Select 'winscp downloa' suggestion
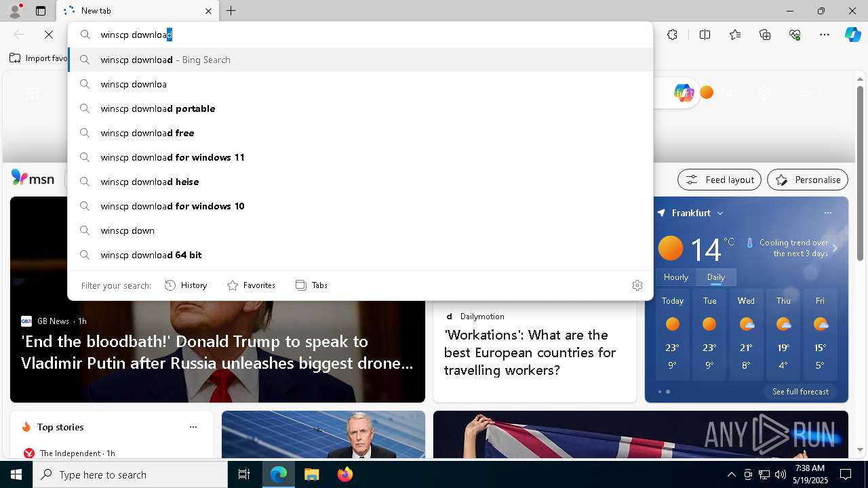Image resolution: width=868 pixels, height=488 pixels. coord(361,84)
